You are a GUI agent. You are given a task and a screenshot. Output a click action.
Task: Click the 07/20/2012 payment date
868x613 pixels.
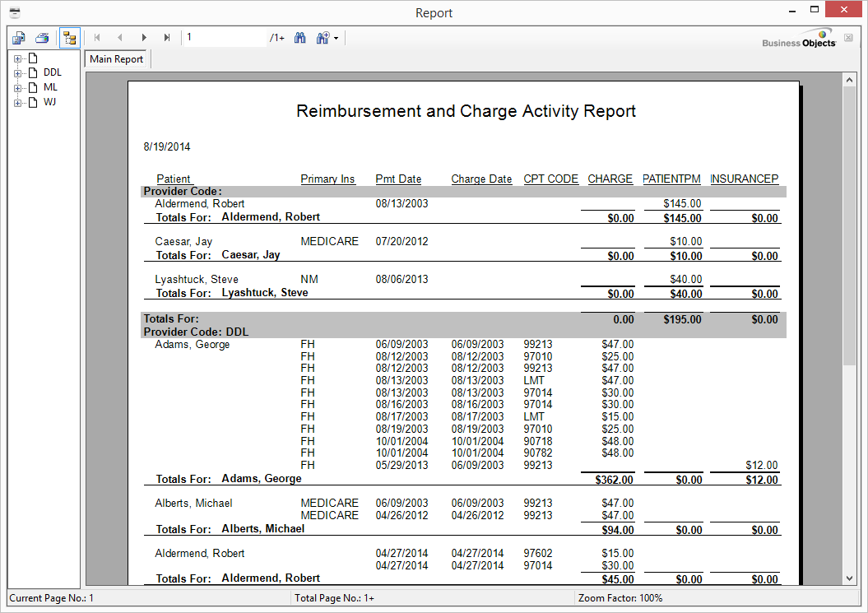click(402, 241)
